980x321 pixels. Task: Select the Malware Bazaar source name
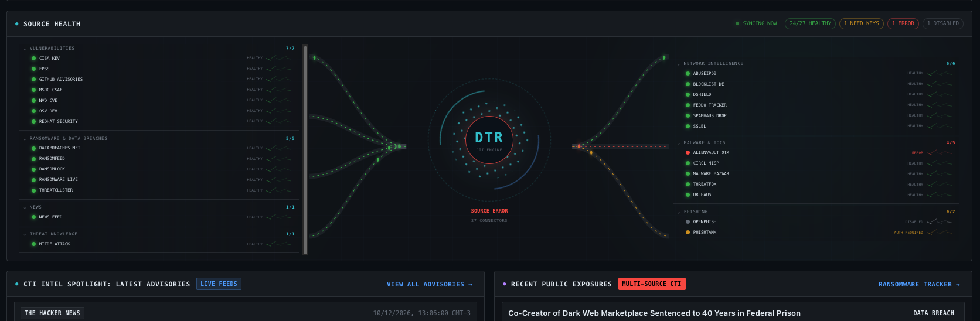(711, 174)
